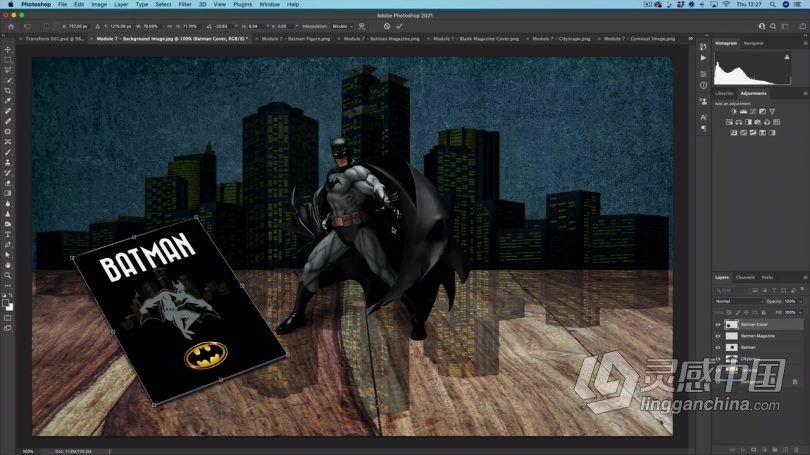
Task: Select the Lasso tool
Action: point(8,70)
